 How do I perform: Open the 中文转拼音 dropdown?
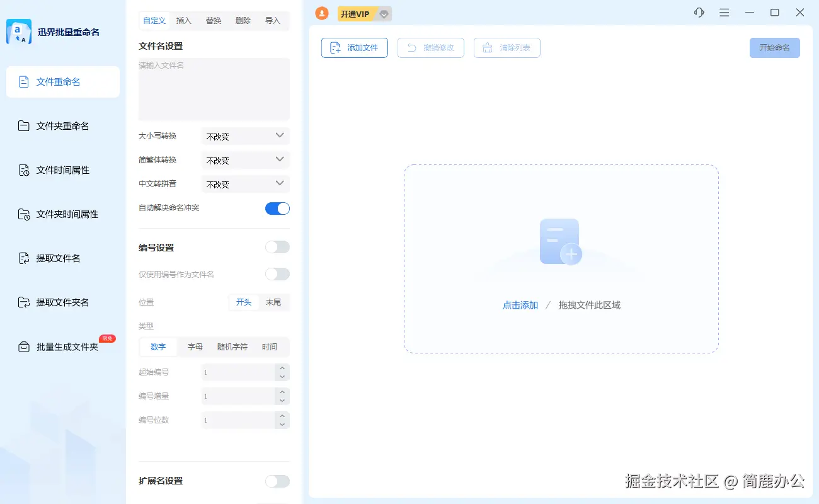[245, 183]
